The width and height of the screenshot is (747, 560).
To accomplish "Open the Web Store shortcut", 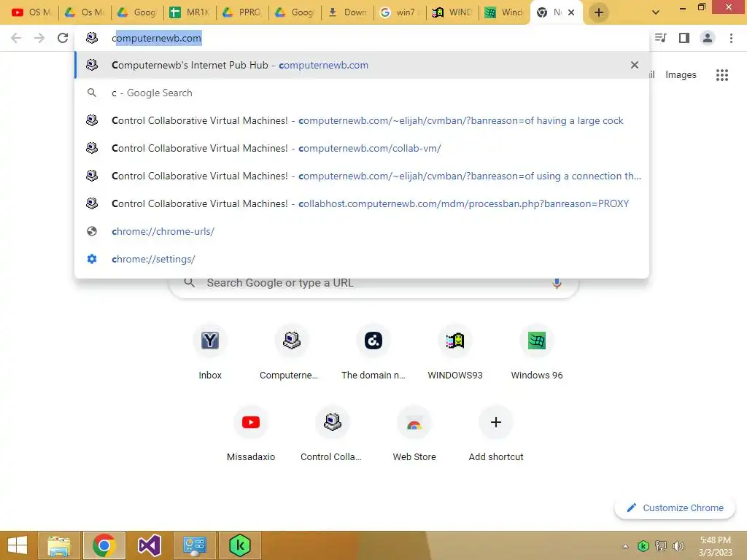I will 414,435.
